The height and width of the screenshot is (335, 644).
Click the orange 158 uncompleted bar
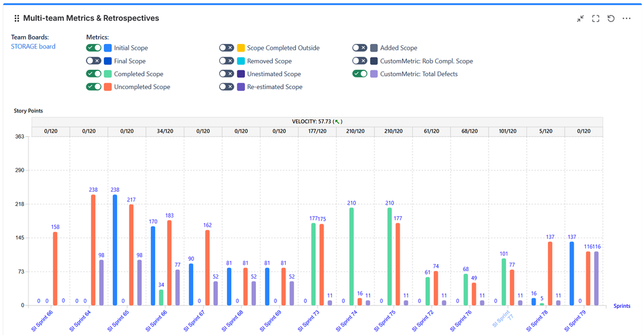tap(55, 269)
